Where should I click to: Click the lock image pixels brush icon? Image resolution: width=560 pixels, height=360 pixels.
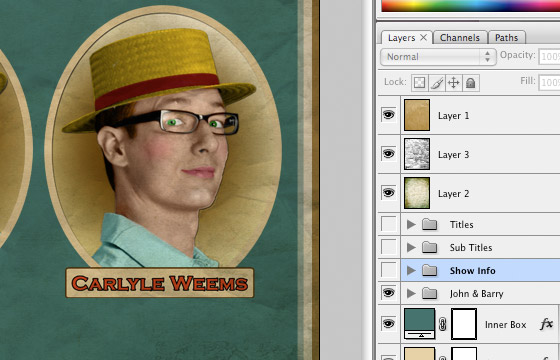436,83
